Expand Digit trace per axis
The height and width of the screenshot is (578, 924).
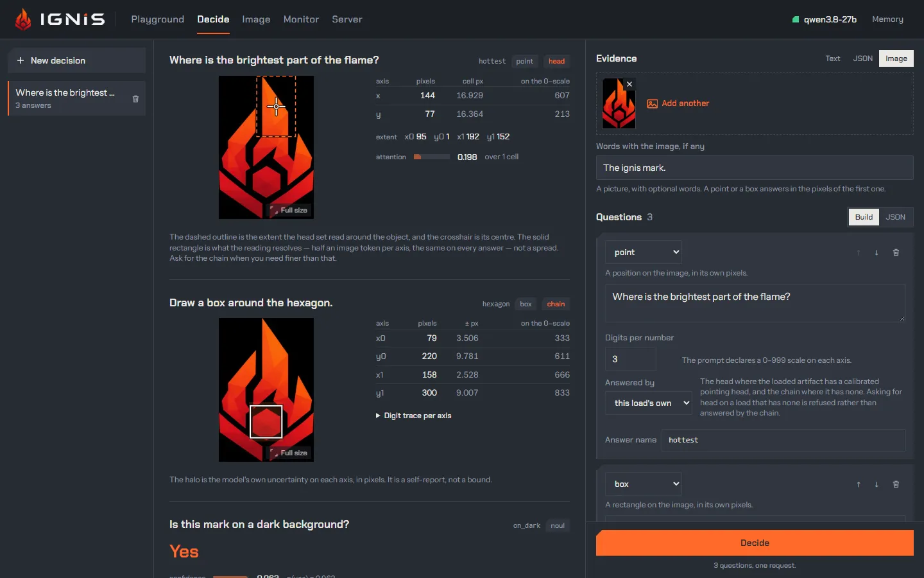[x=413, y=416]
